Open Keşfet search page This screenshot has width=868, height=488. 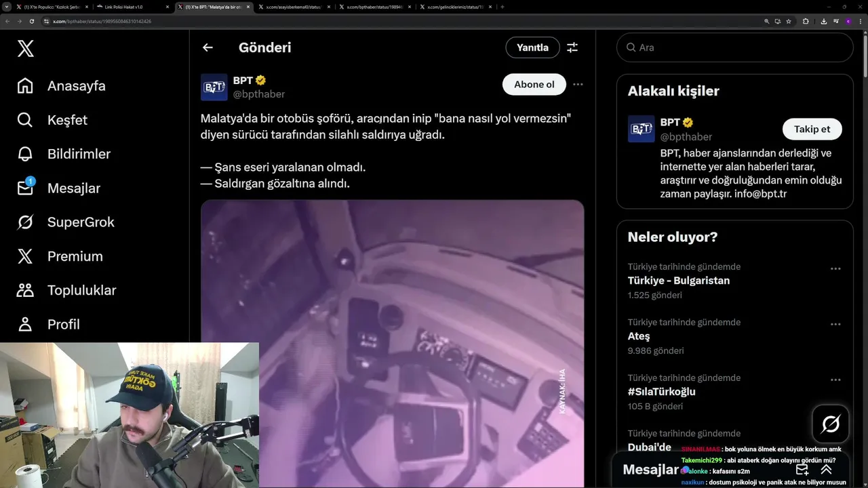[52, 120]
